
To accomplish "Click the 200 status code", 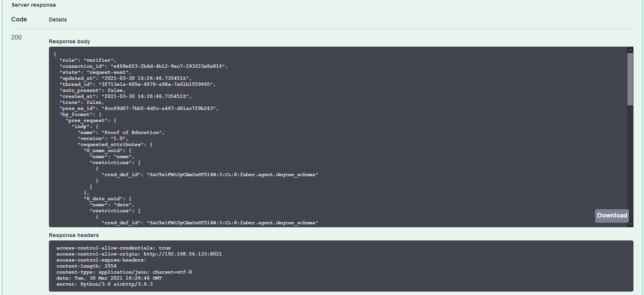I will [x=16, y=37].
